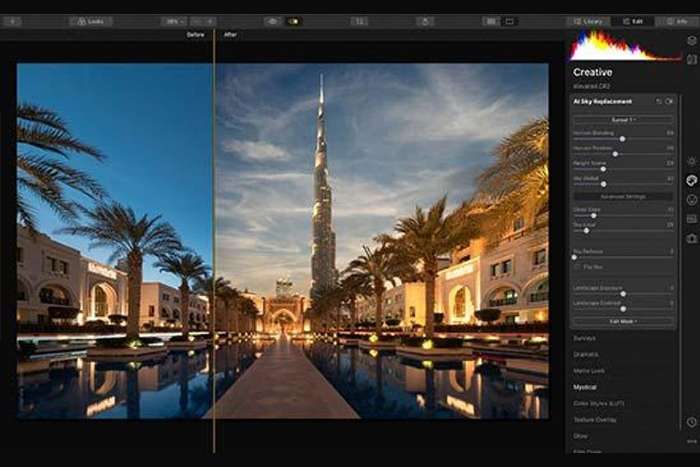Switch to the Library tab

(589, 21)
